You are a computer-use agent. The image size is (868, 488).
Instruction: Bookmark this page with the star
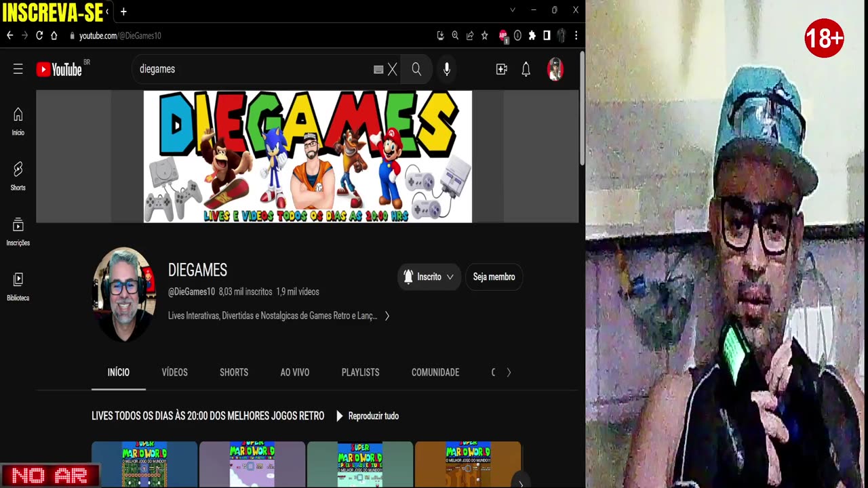click(x=484, y=35)
